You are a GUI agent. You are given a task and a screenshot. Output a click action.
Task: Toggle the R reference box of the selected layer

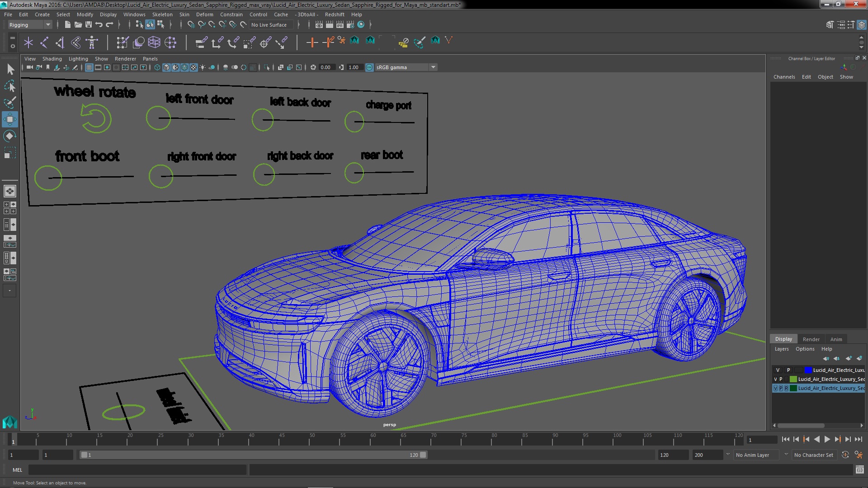click(786, 388)
